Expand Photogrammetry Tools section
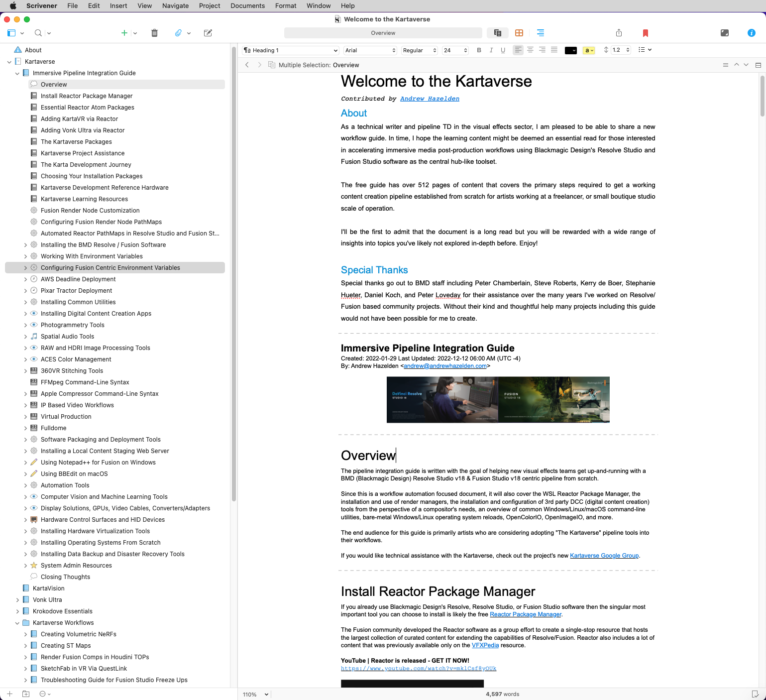 point(25,325)
